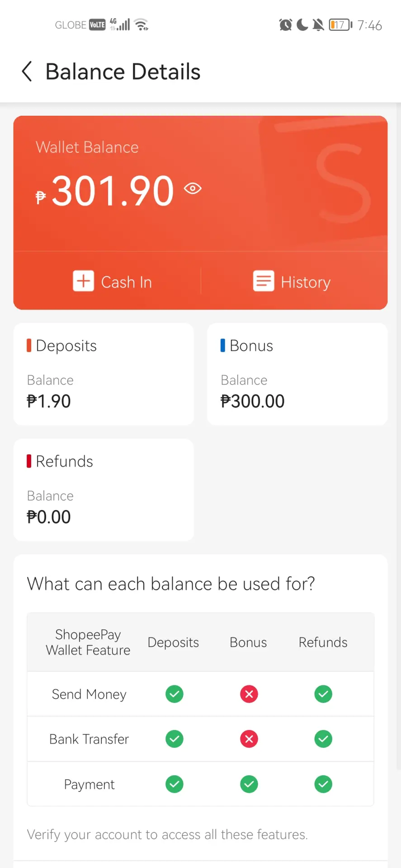Screen dimensions: 401x868
Task: Tap the battery indicator in status bar
Action: tap(341, 25)
